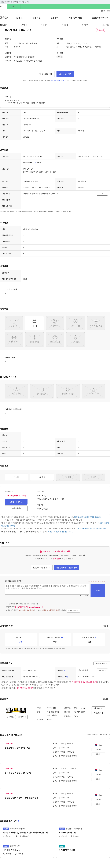
Task: Open 금형원 구인 용접가능자 posting
Action: [21, 798]
